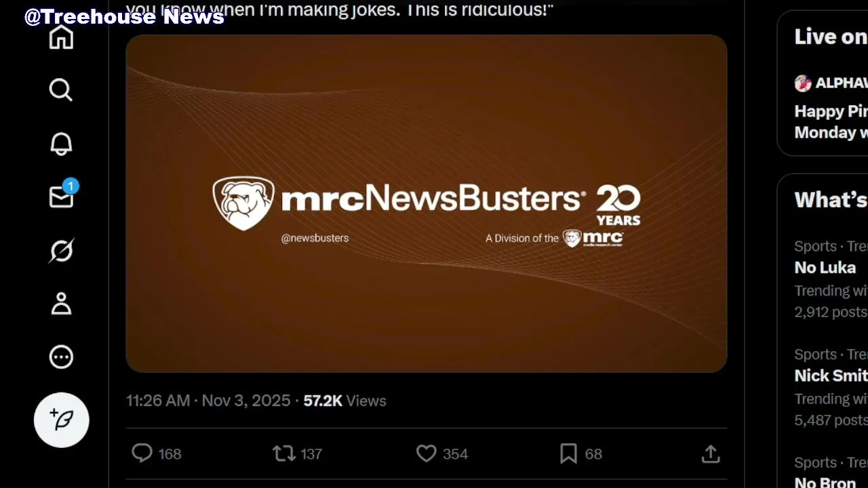Screen dimensions: 868x488
Task: Reply to the post with 168 comments
Action: tap(156, 453)
